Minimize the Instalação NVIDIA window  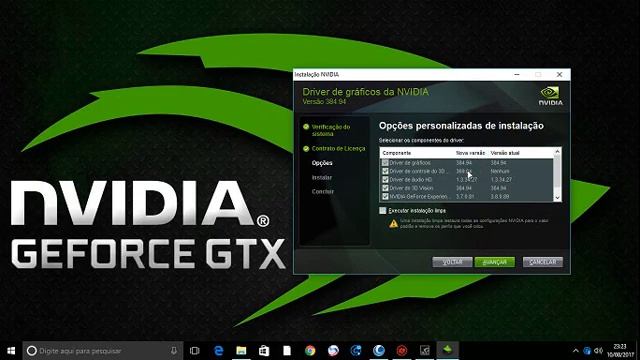[x=517, y=75]
